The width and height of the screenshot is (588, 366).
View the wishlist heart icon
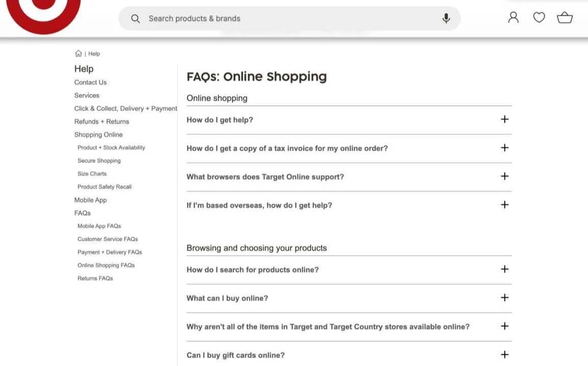click(539, 16)
